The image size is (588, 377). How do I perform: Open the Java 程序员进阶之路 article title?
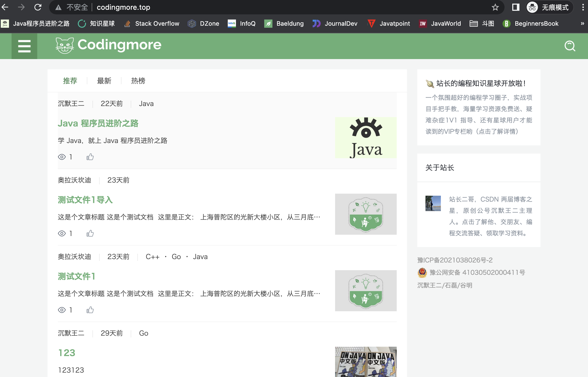tap(98, 123)
